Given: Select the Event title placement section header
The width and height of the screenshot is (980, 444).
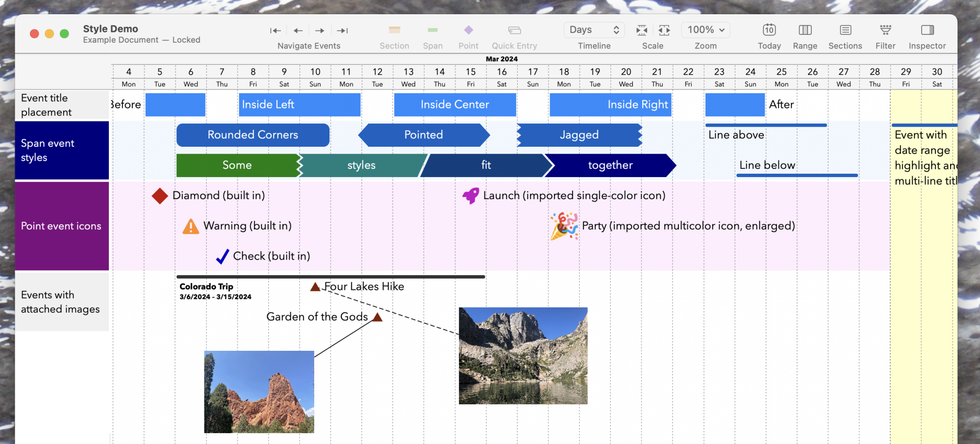Looking at the screenshot, I should click(62, 105).
